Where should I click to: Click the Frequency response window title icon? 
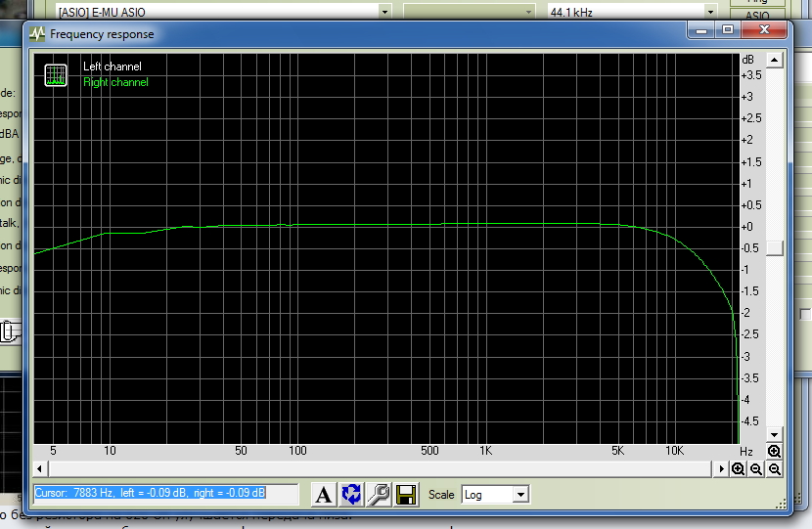(x=37, y=34)
